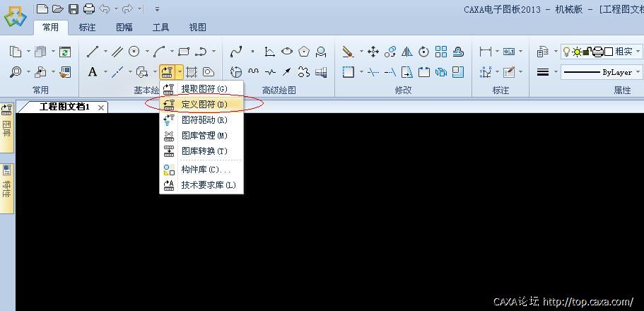
Task: Click the Open folder icon
Action: (58, 8)
